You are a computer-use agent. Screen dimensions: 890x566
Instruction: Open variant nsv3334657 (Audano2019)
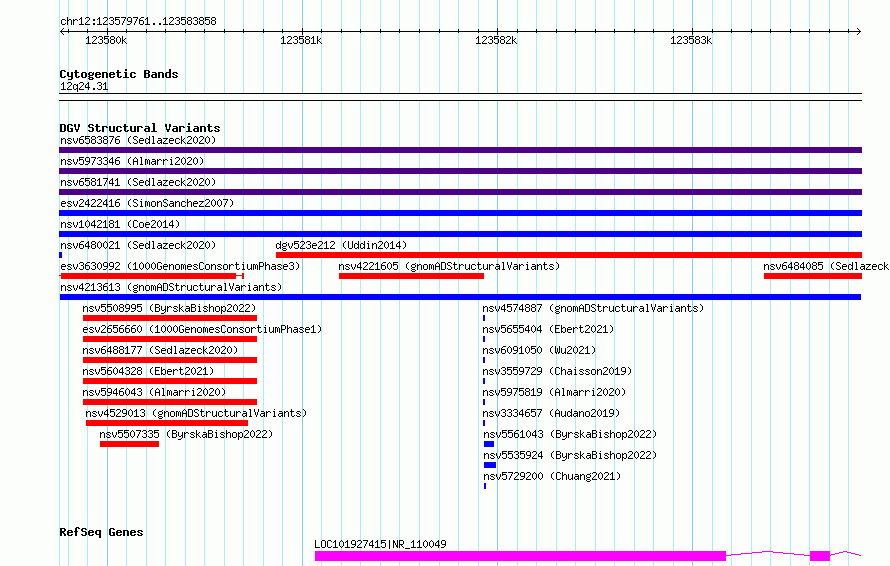pos(551,413)
